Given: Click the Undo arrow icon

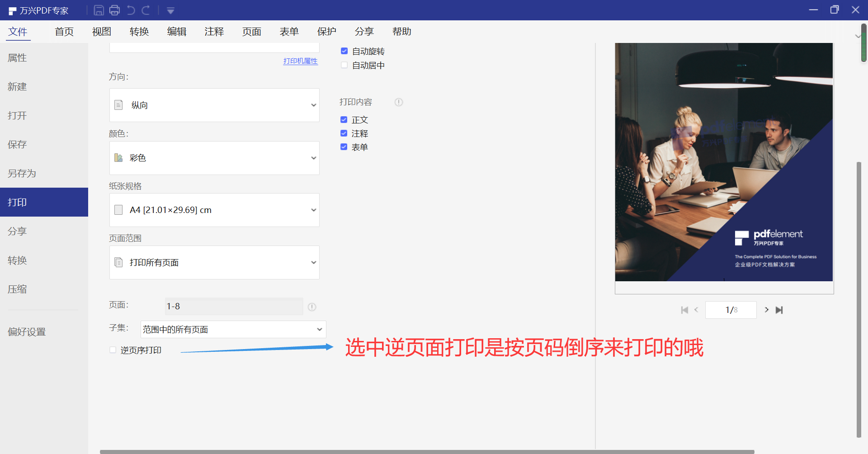Looking at the screenshot, I should 131,10.
